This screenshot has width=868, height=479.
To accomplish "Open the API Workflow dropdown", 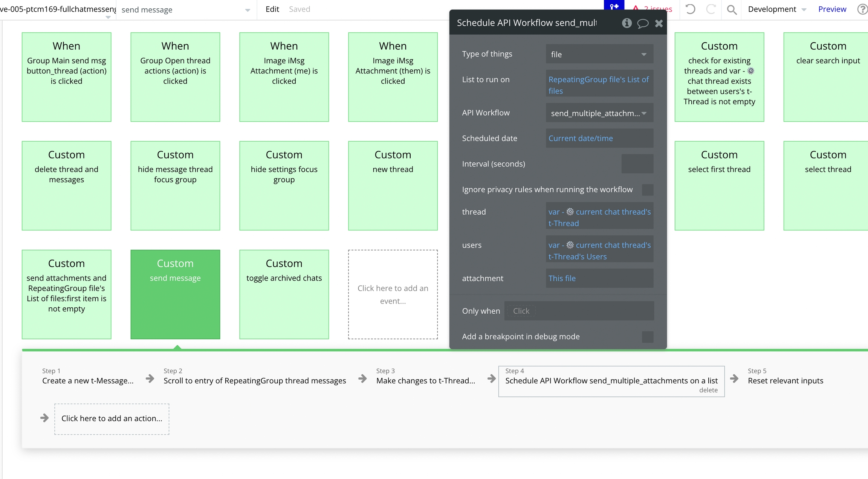I will click(599, 113).
